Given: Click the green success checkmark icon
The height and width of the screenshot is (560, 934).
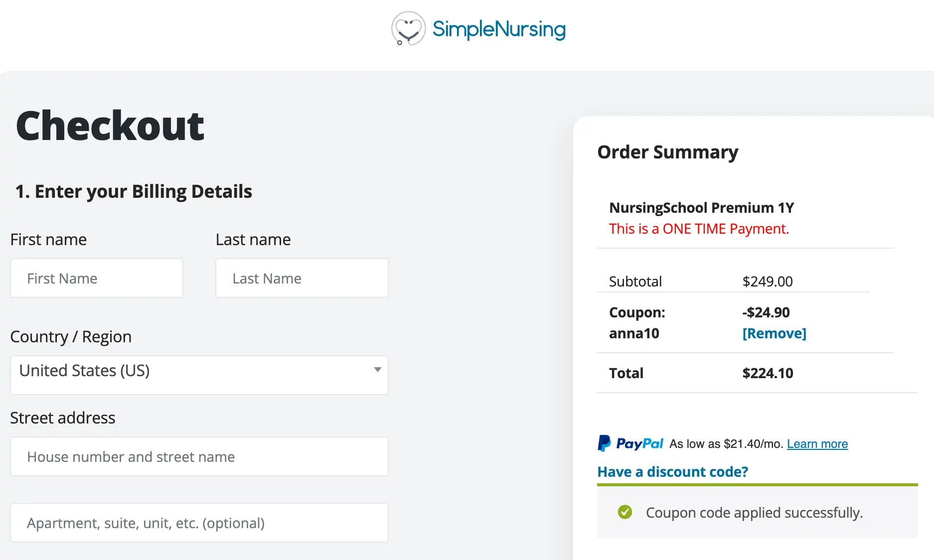Looking at the screenshot, I should 624,512.
